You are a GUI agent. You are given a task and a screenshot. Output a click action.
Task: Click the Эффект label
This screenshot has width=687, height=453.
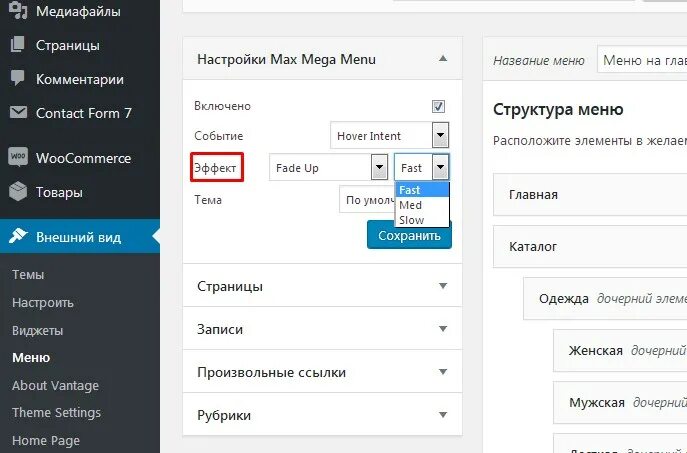tap(215, 168)
